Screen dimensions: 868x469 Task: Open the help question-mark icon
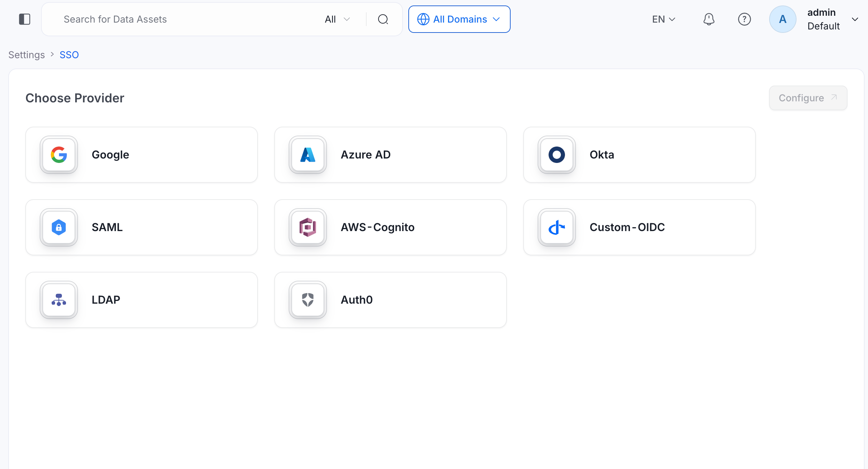pyautogui.click(x=744, y=19)
